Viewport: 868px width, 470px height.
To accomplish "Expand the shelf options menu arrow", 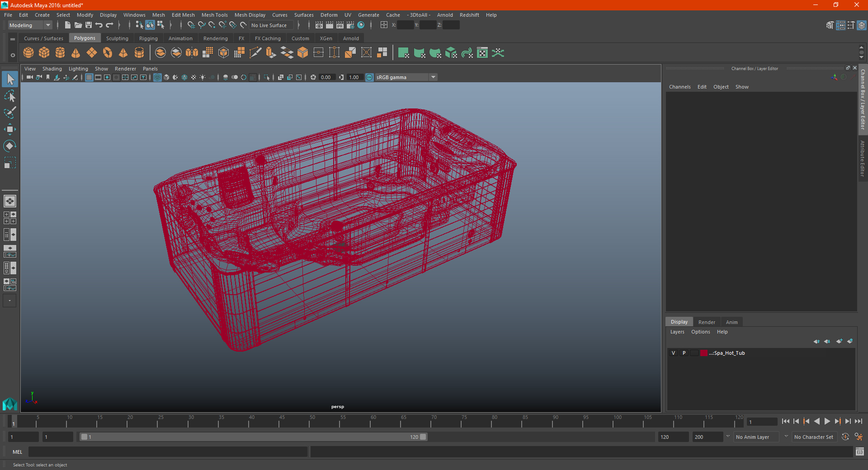I will [13, 39].
